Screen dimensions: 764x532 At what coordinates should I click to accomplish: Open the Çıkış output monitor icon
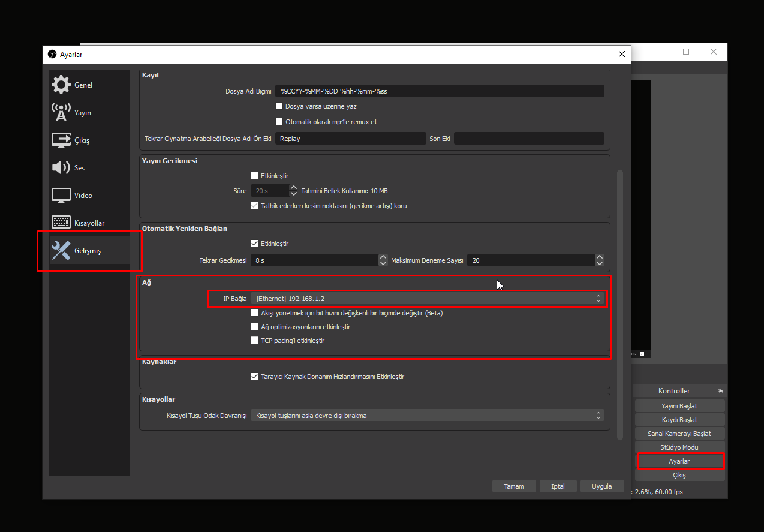click(x=61, y=140)
